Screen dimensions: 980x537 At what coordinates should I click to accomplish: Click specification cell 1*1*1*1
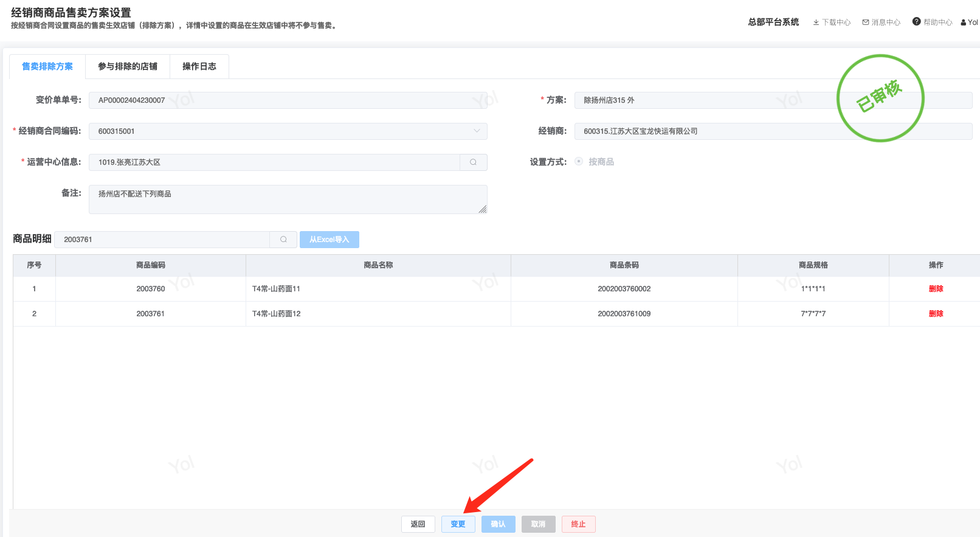[813, 289]
